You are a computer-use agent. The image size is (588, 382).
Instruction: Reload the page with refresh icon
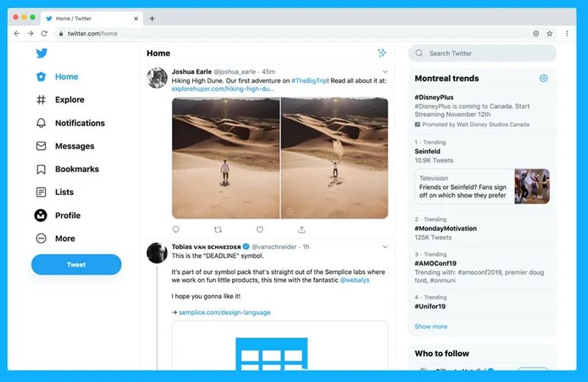click(x=44, y=33)
